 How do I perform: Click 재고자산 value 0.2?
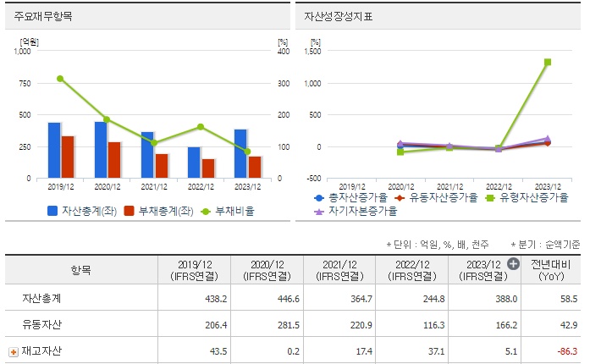click(x=293, y=351)
